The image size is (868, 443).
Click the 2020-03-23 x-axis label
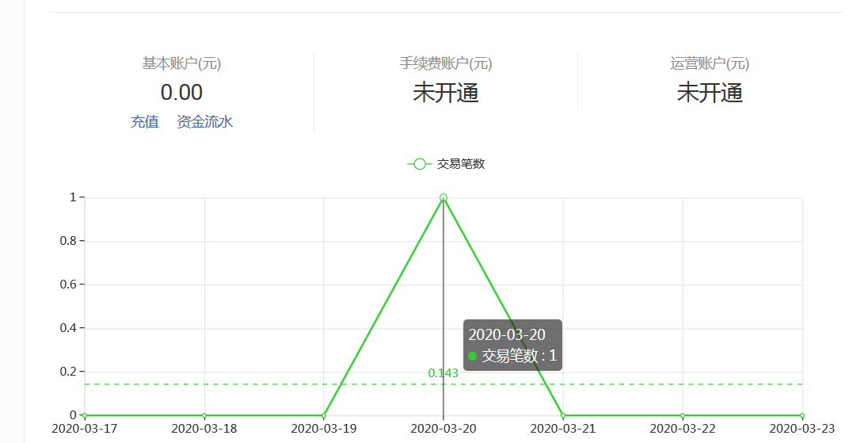pyautogui.click(x=802, y=429)
